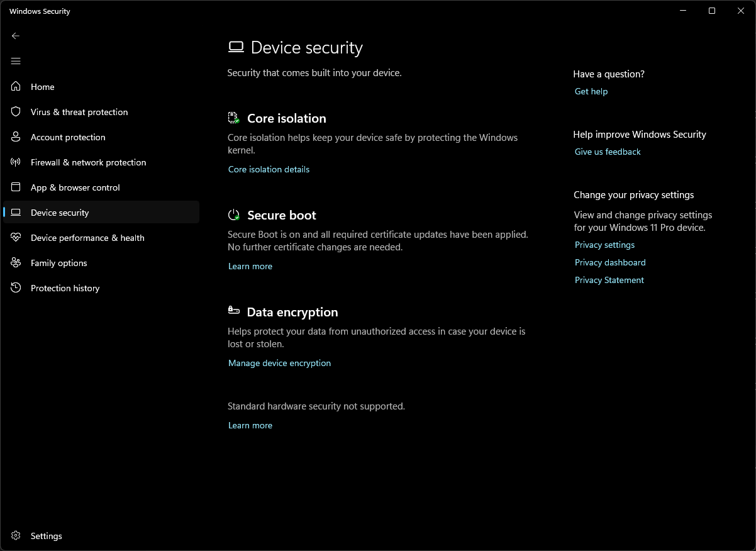Click the Device performance & health heart icon

16,238
